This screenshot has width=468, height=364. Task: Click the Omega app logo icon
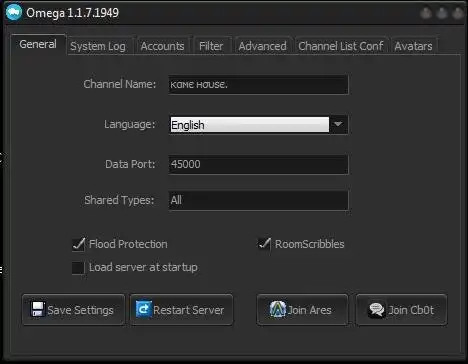tap(14, 13)
